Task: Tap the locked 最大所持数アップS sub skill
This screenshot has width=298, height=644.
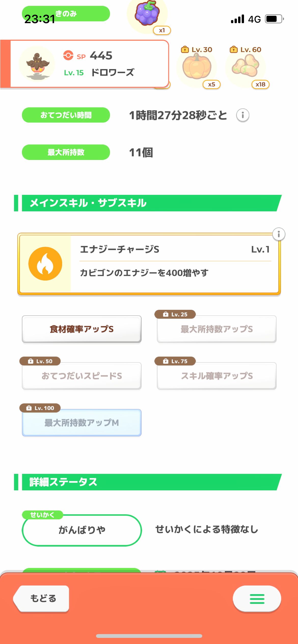Action: click(x=216, y=329)
